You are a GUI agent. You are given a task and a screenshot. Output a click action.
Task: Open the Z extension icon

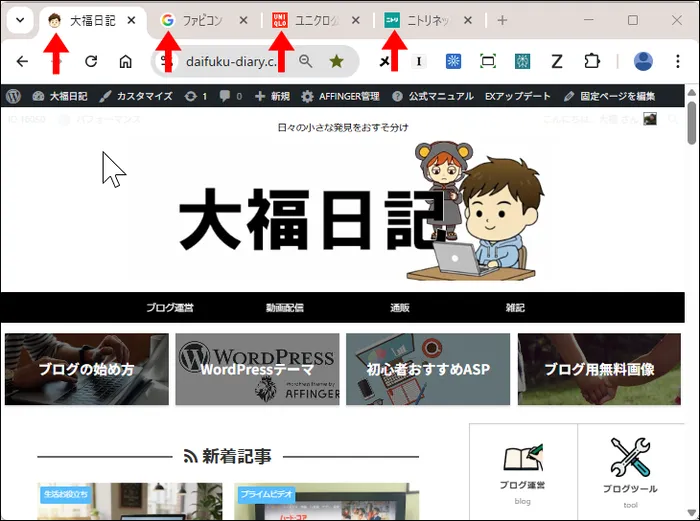click(557, 61)
